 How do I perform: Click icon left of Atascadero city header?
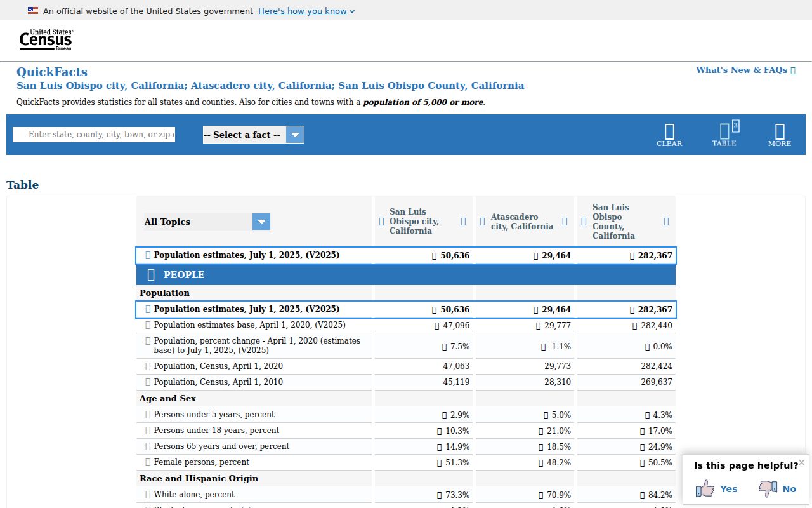click(482, 222)
